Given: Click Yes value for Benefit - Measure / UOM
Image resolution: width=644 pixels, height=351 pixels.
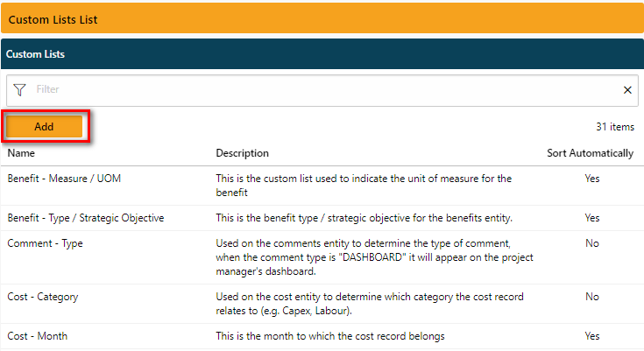Looking at the screenshot, I should 591,179.
